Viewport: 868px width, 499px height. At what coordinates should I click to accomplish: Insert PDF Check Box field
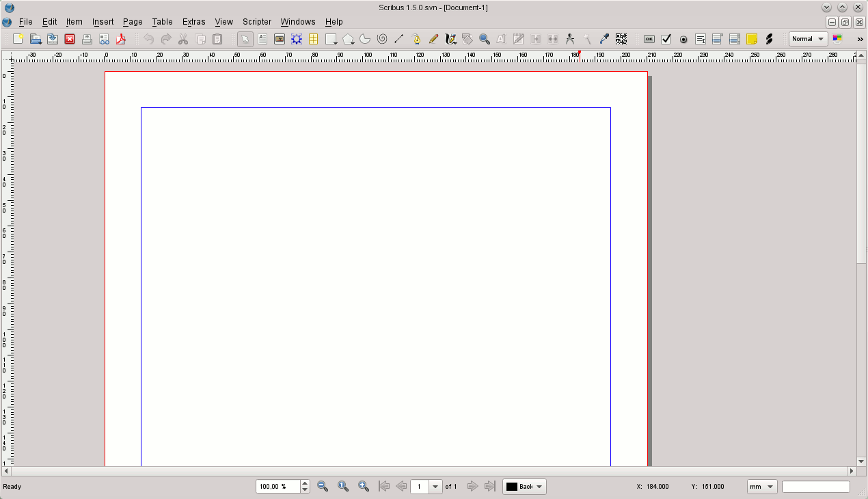tap(666, 39)
